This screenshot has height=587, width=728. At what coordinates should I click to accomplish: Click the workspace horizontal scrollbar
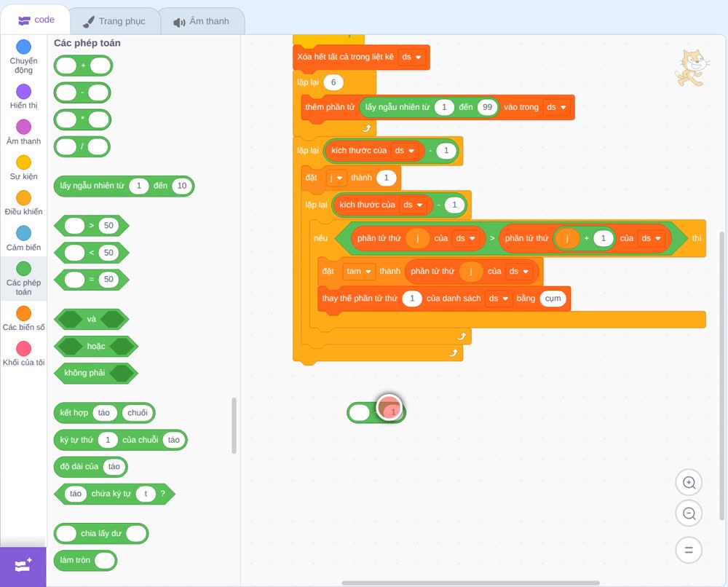[x=470, y=583]
